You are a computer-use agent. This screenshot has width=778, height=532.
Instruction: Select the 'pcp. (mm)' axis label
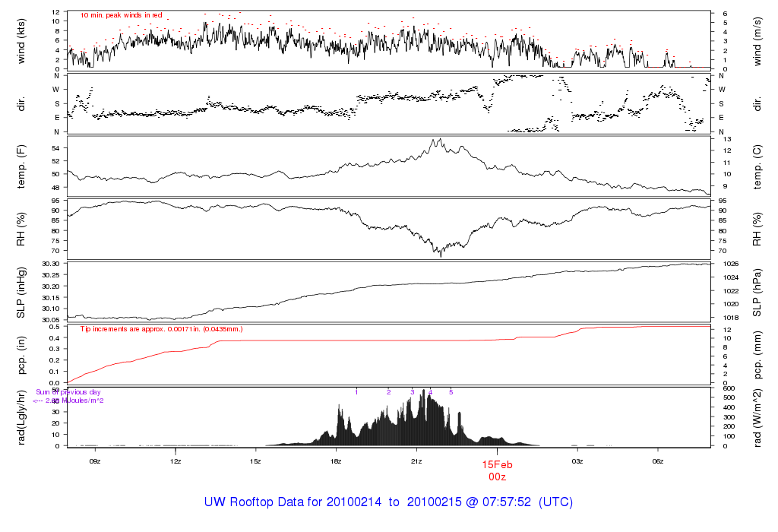click(757, 355)
